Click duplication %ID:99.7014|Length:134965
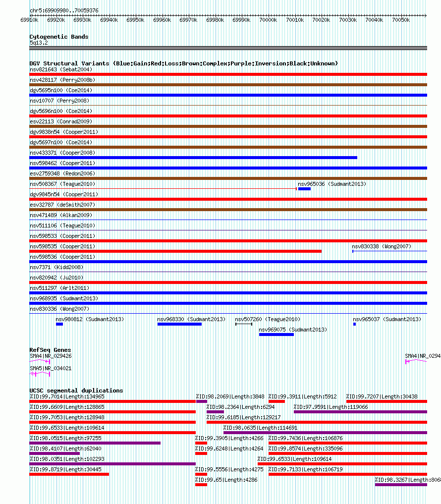This screenshot has width=441, height=504. 67,396
